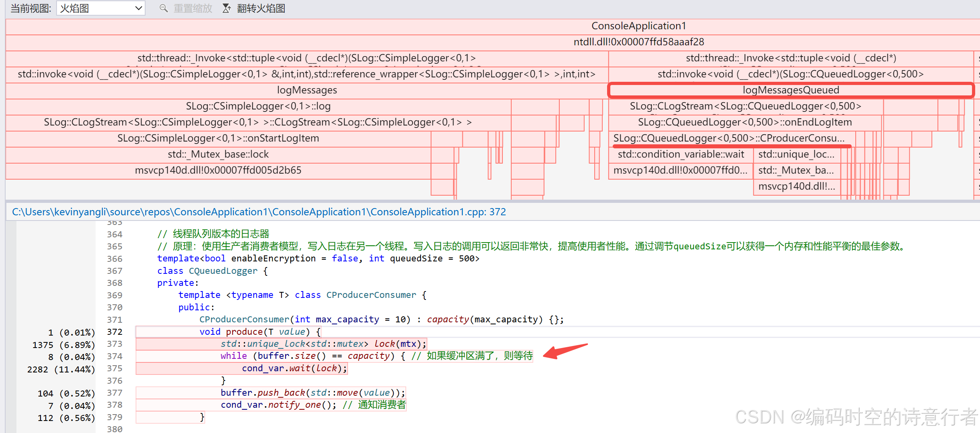Image resolution: width=980 pixels, height=433 pixels.
Task: Click the 重置缩放 button label
Action: [x=192, y=8]
